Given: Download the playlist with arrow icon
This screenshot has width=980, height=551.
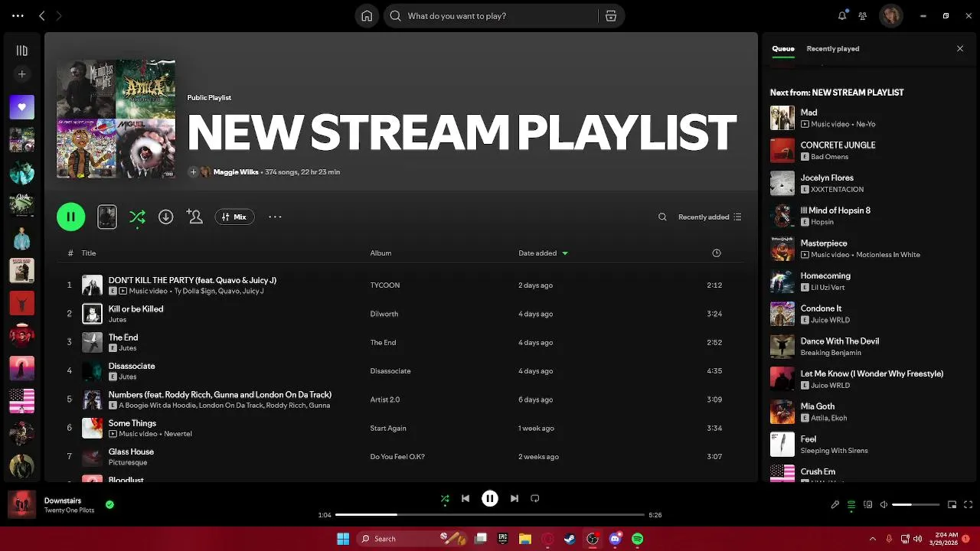Looking at the screenshot, I should click(165, 217).
